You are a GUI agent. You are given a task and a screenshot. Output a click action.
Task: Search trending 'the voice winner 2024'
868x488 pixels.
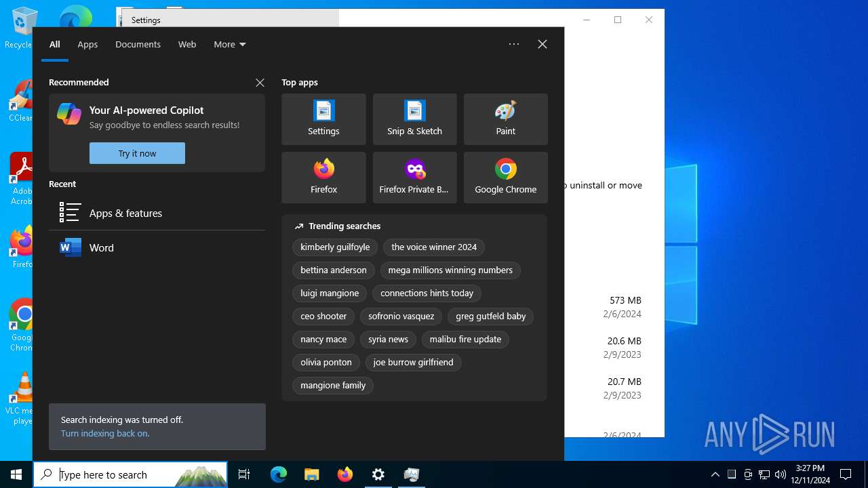pos(434,247)
